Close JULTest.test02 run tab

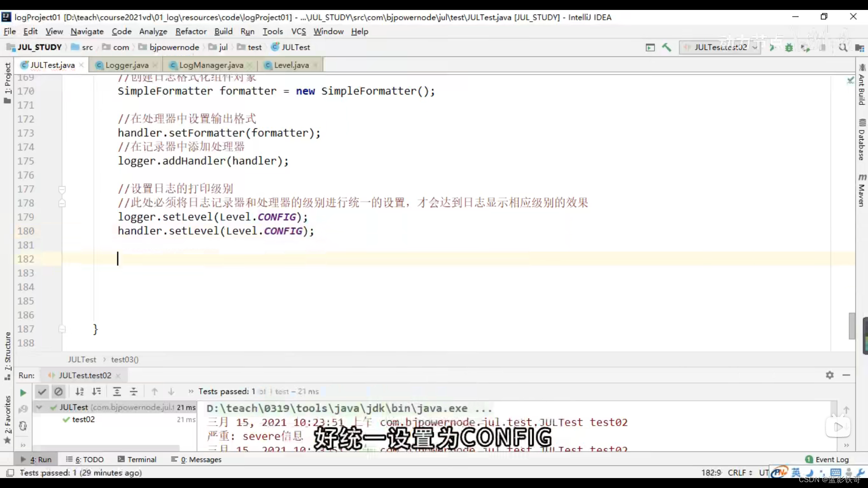coord(118,375)
